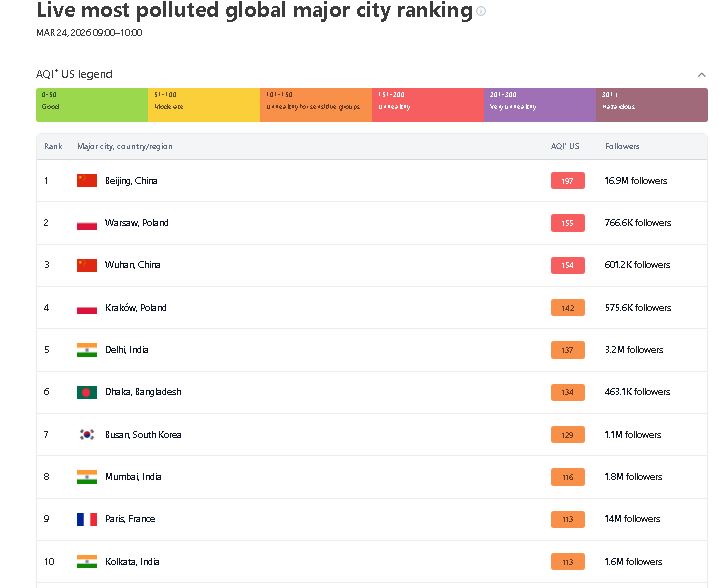Collapse the AQI US legend chevron
Screen dimensions: 719x588
click(x=701, y=74)
